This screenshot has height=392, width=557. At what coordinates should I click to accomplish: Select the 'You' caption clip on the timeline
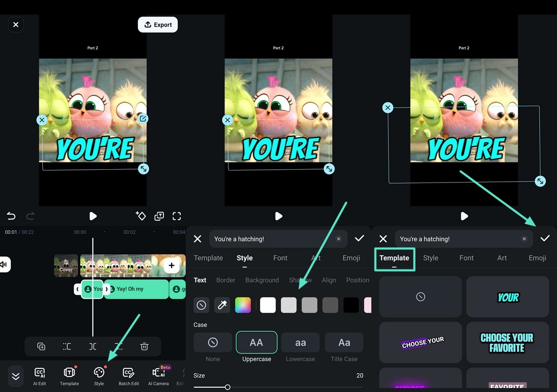[93, 289]
